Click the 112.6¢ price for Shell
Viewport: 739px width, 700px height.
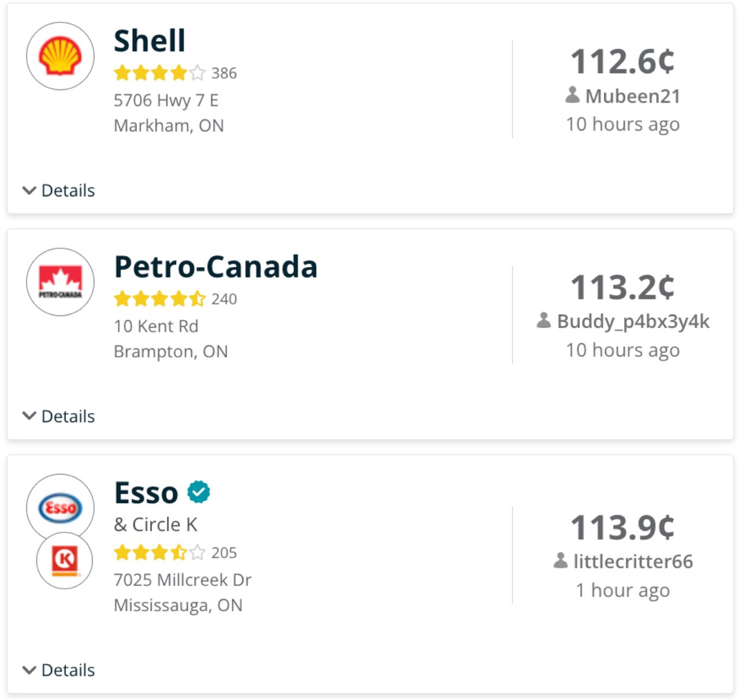tap(622, 62)
